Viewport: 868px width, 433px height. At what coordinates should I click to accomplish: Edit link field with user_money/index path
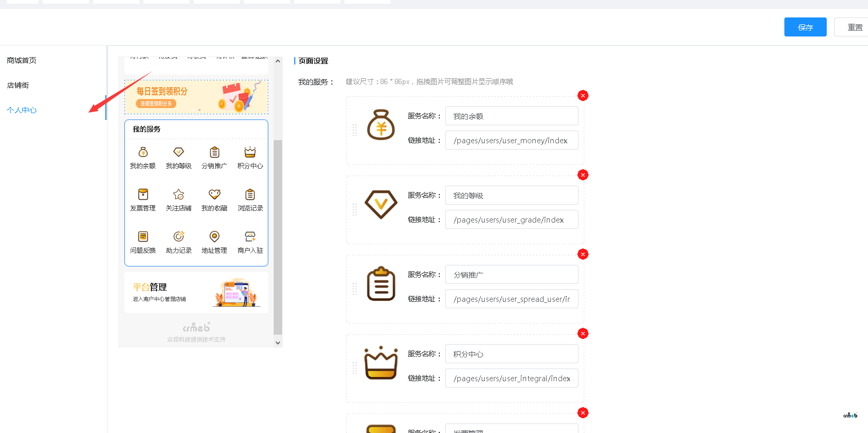coord(511,140)
